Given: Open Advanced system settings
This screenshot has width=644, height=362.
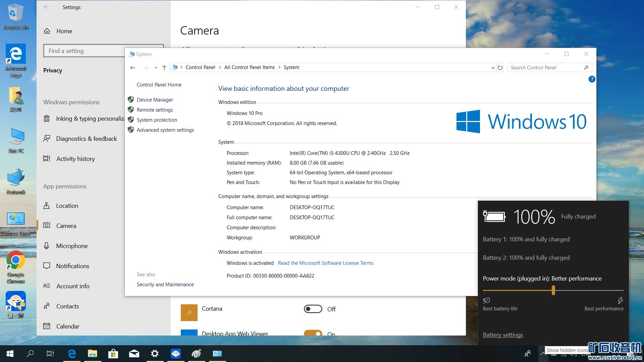Looking at the screenshot, I should coord(165,130).
